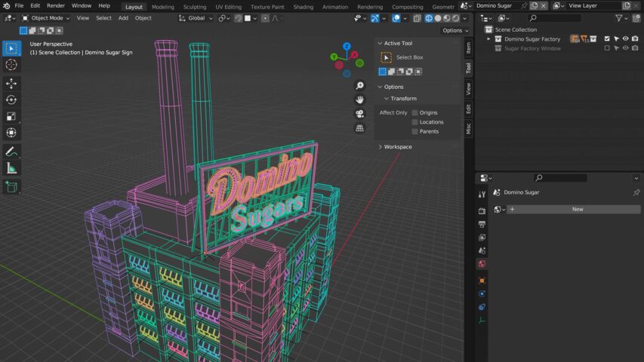Open the Render properties tab
644x362 pixels.
pos(482,211)
